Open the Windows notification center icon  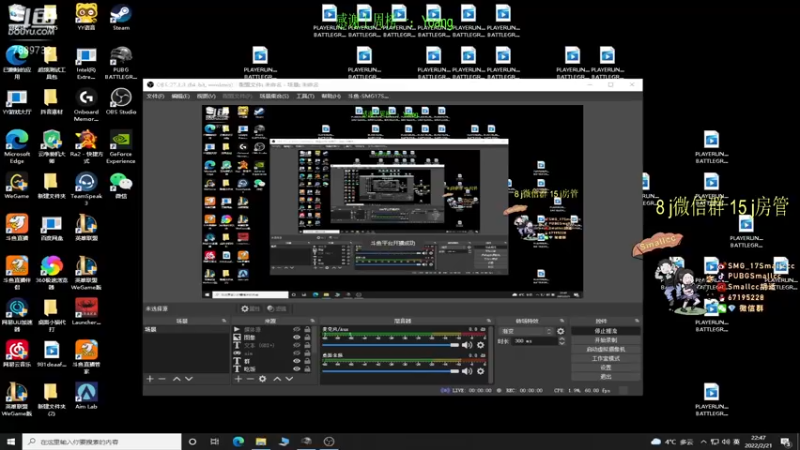pyautogui.click(x=786, y=442)
